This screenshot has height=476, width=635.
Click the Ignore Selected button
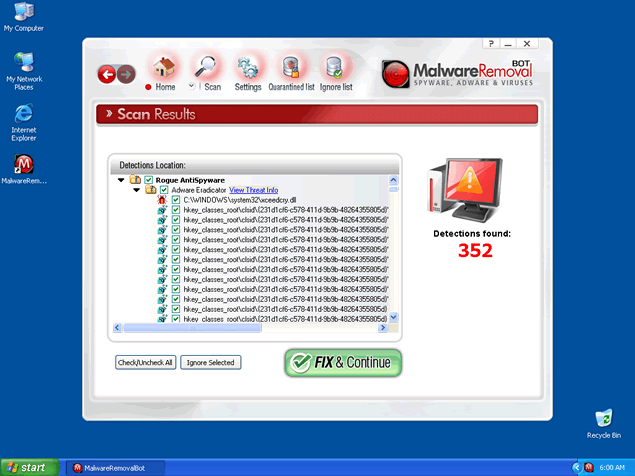pos(210,362)
